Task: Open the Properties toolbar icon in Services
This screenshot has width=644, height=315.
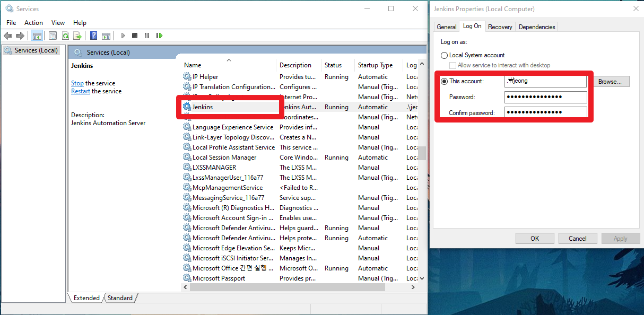Action: (x=53, y=36)
